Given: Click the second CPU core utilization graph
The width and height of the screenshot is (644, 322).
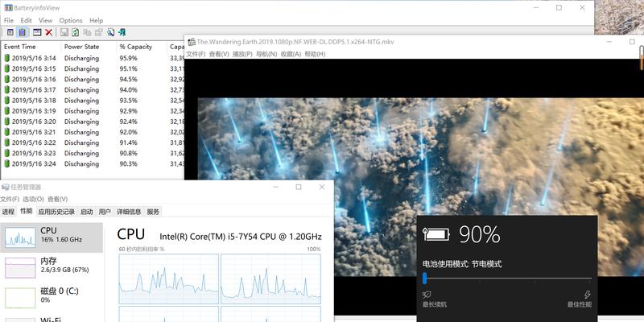Looking at the screenshot, I should pos(270,279).
